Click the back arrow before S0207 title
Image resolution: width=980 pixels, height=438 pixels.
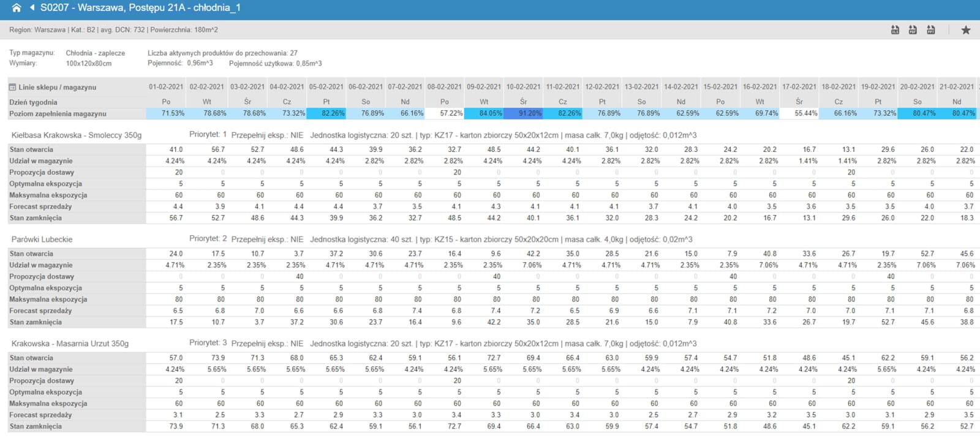[32, 8]
